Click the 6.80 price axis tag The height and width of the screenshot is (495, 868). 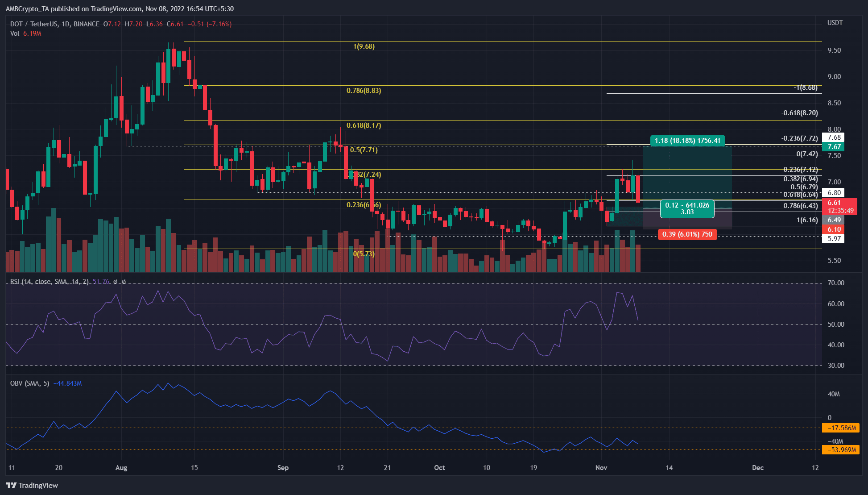[834, 193]
